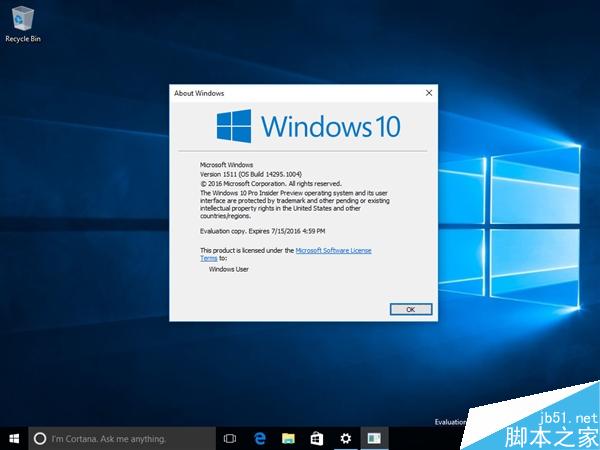Open Settings gear on the taskbar
This screenshot has width=600, height=450.
[x=346, y=439]
